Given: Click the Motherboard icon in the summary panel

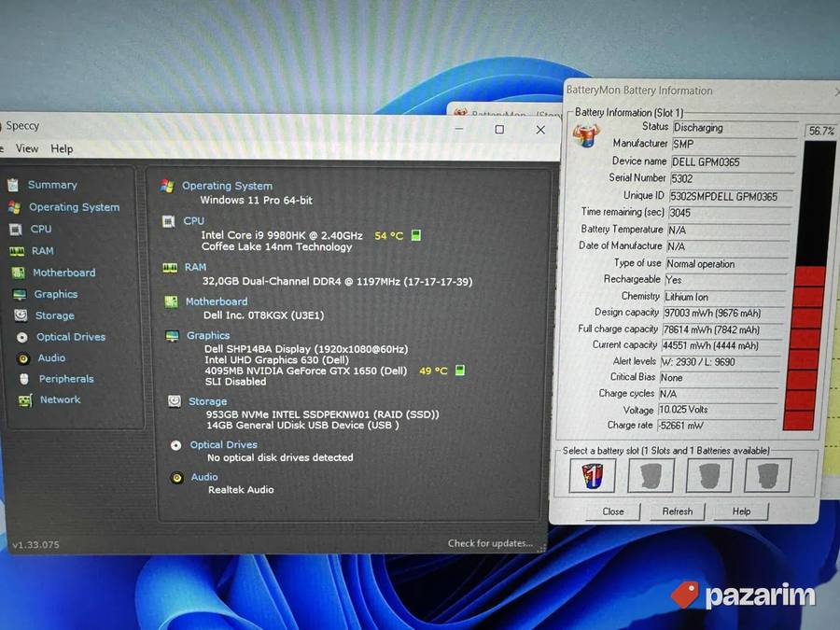Looking at the screenshot, I should pos(171,301).
